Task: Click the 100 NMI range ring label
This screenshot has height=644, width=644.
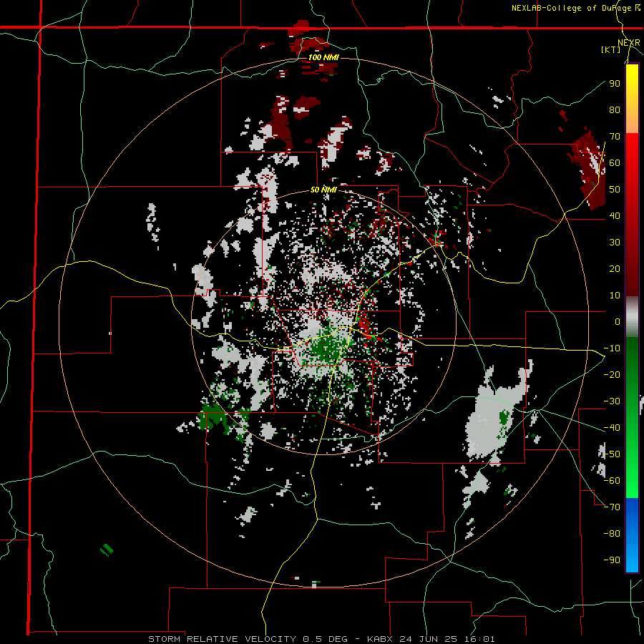Action: [323, 57]
